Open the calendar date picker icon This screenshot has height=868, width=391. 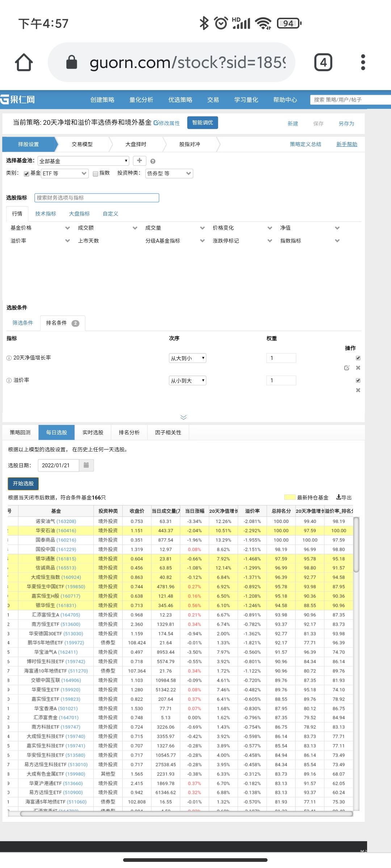click(x=86, y=465)
